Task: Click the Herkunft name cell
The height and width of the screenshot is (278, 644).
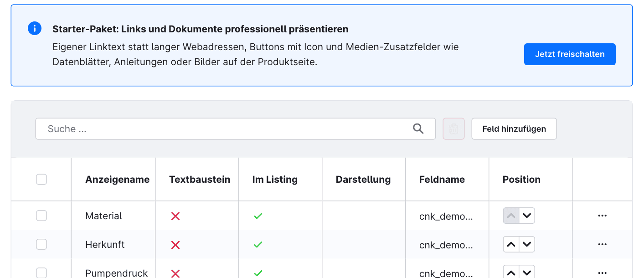Action: pos(105,245)
